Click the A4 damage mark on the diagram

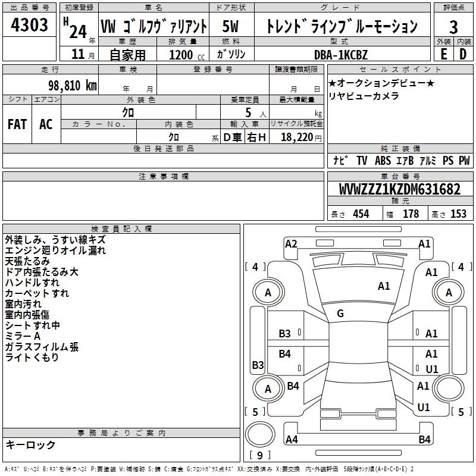pos(291,440)
